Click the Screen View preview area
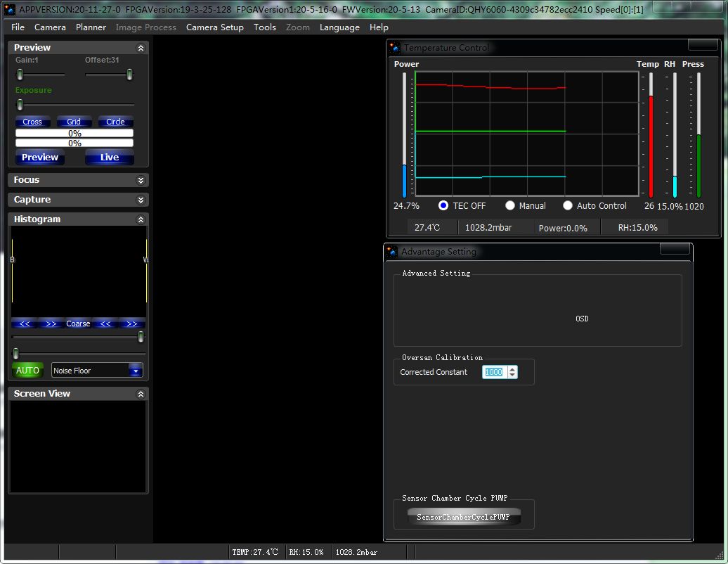This screenshot has width=728, height=564. (x=78, y=447)
